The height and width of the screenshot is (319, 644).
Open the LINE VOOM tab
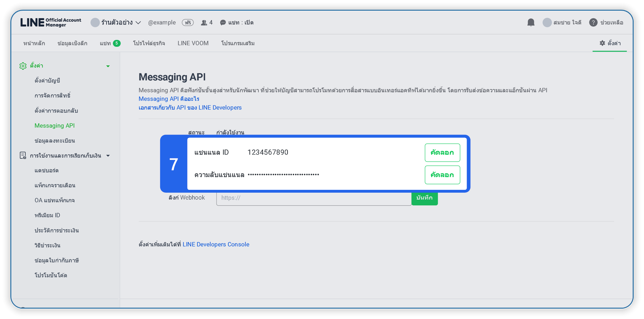[193, 43]
